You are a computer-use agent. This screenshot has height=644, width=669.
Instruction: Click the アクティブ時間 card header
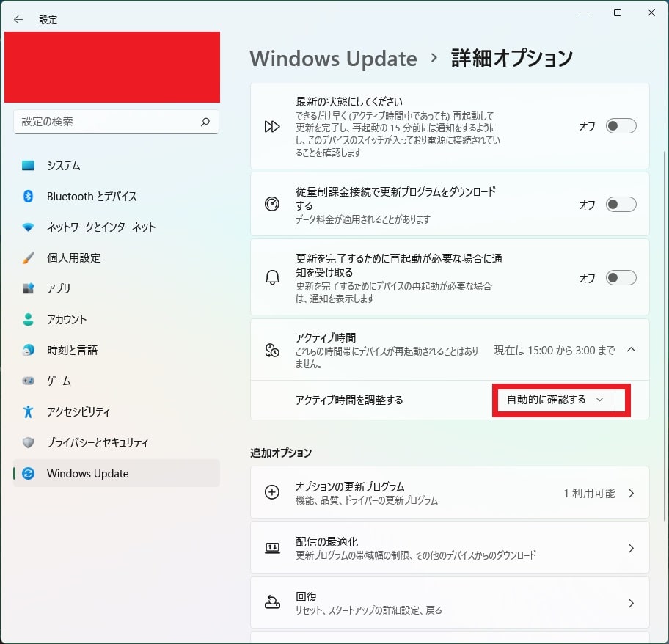click(450, 350)
